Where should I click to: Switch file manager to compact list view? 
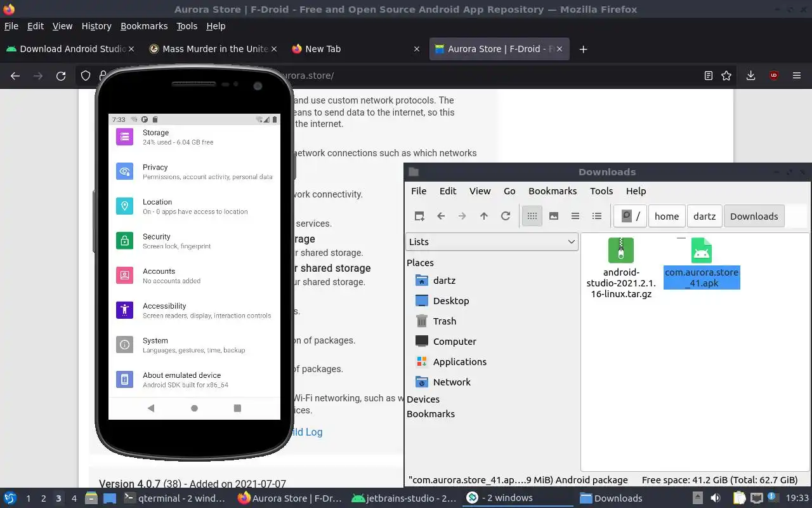(x=575, y=216)
